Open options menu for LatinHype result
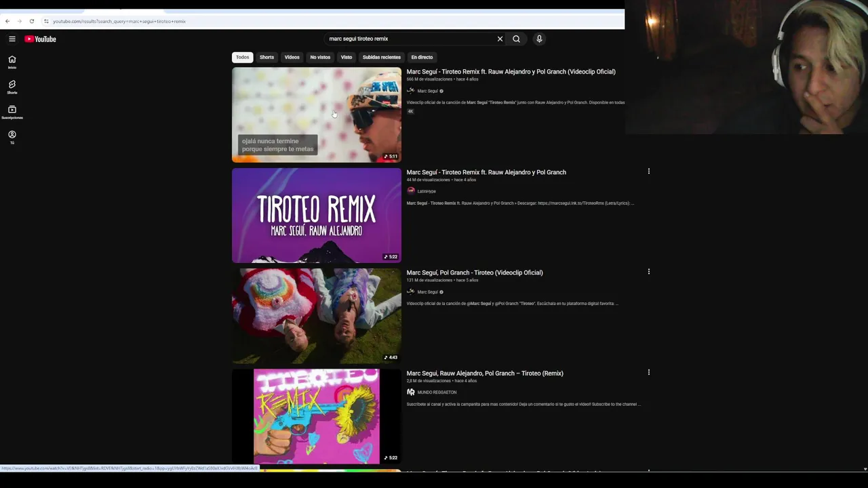This screenshot has height=488, width=868. (648, 171)
